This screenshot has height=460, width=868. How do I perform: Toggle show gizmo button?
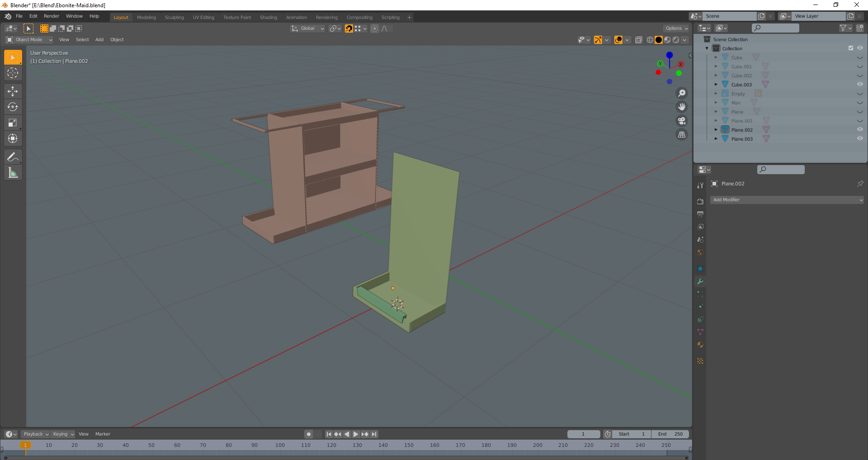pyautogui.click(x=598, y=40)
